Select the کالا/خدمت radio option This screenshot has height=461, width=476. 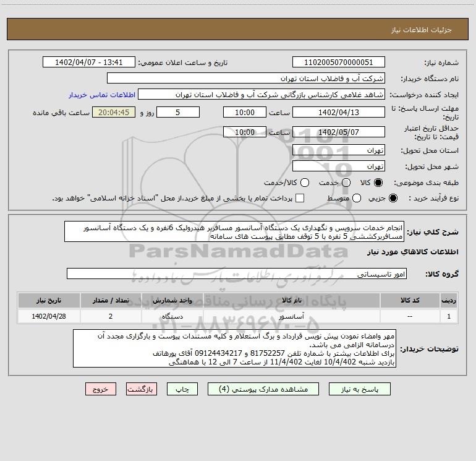(x=305, y=183)
